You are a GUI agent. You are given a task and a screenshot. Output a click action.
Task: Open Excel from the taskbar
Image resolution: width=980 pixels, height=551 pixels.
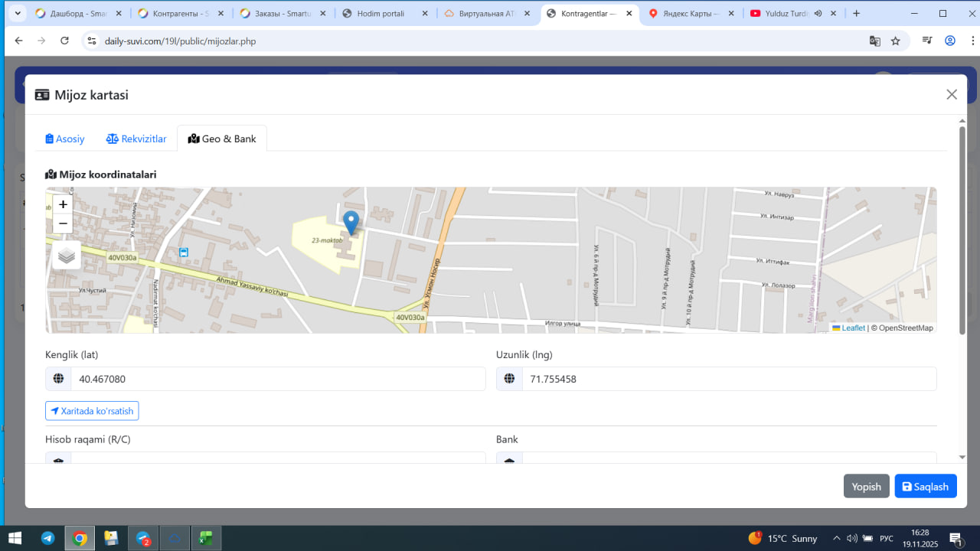tap(206, 538)
